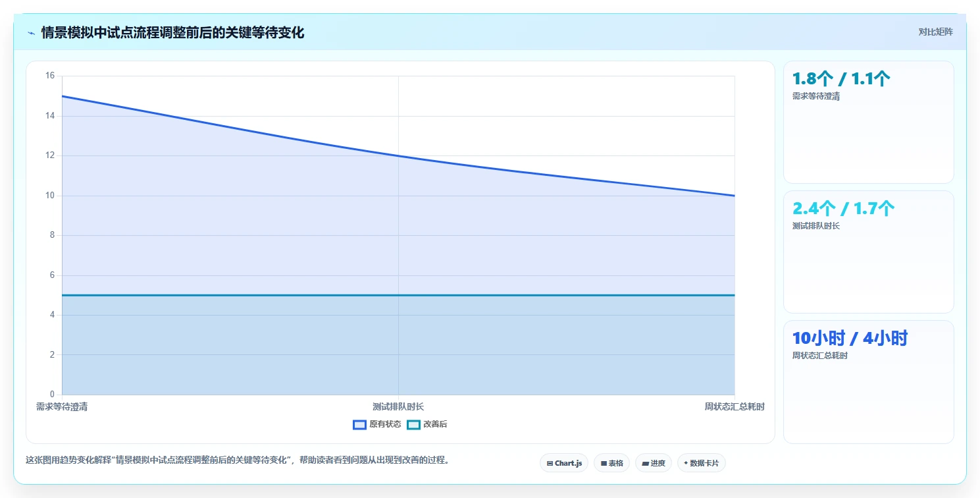Viewport: 980px width, 498px height.
Task: Click the 需求等待澄清 x-axis label
Action: (62, 407)
